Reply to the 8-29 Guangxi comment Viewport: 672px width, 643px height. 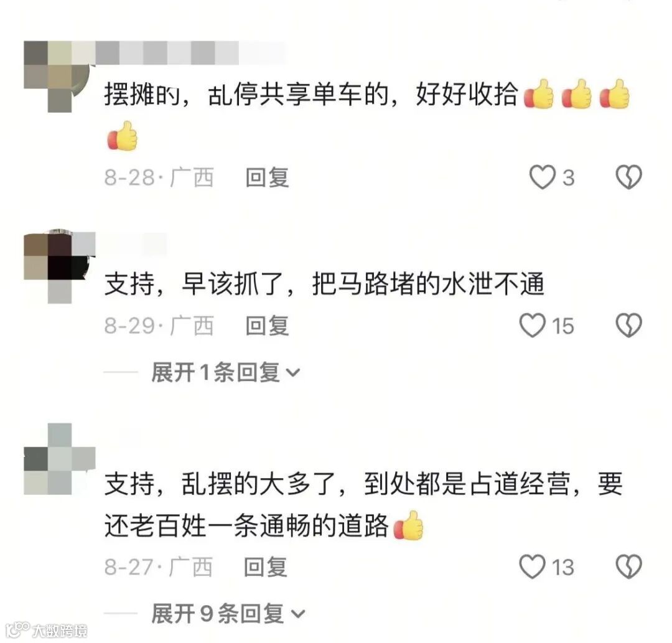pos(267,326)
